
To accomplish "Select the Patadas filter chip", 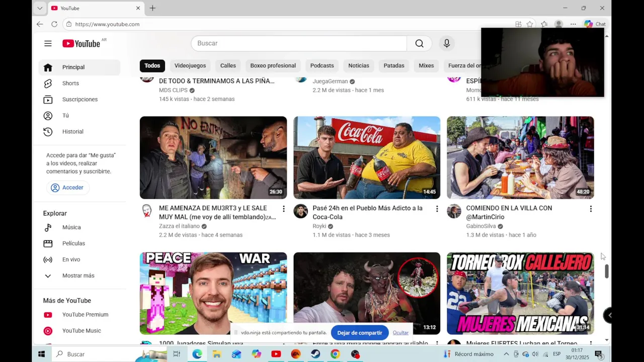I will point(394,65).
